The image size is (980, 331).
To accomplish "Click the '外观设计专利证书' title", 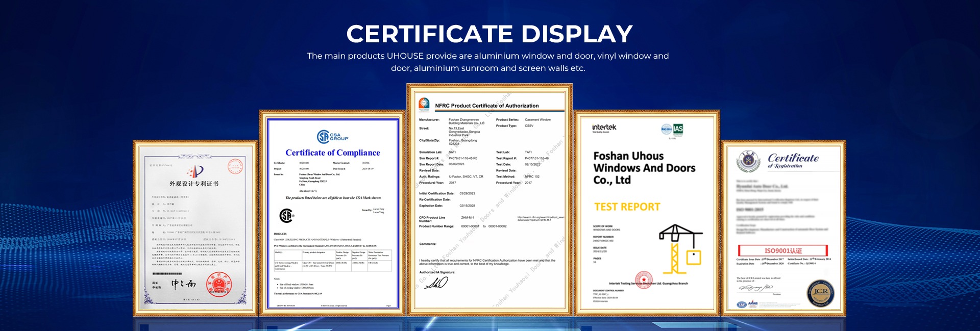I will tap(194, 184).
